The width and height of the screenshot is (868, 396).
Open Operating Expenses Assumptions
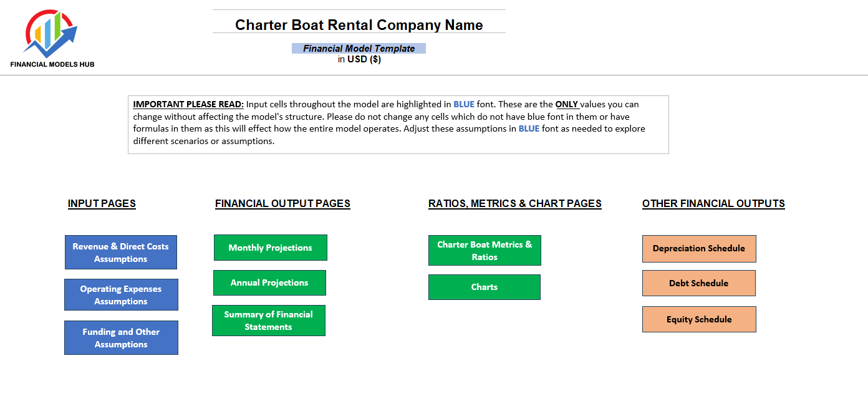tap(120, 294)
